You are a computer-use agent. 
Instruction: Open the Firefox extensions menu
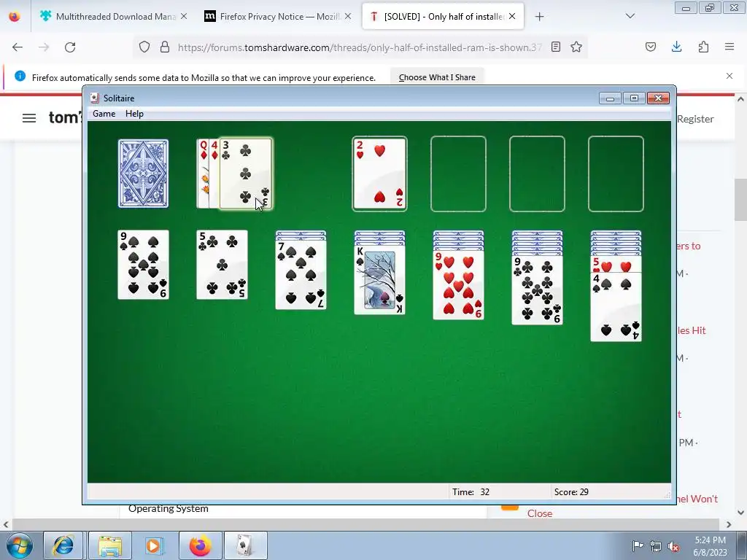point(703,47)
